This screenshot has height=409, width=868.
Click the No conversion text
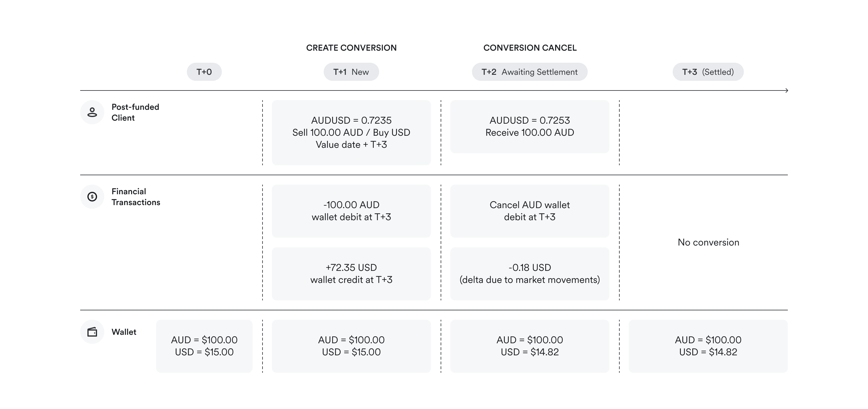(708, 242)
